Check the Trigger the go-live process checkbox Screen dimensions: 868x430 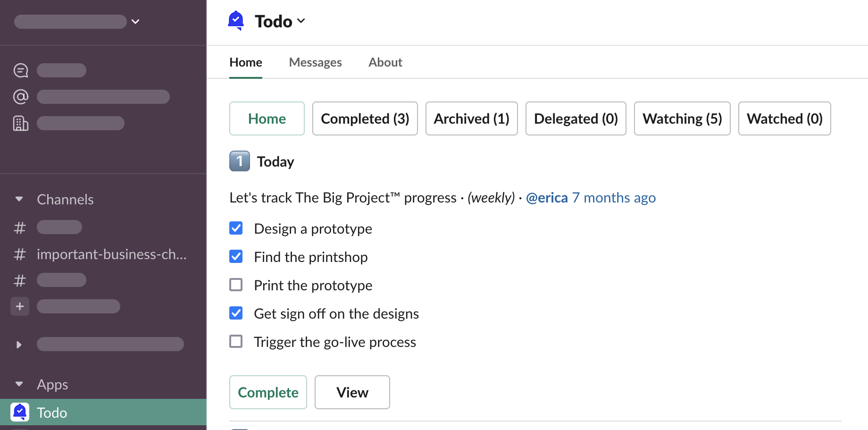point(236,341)
